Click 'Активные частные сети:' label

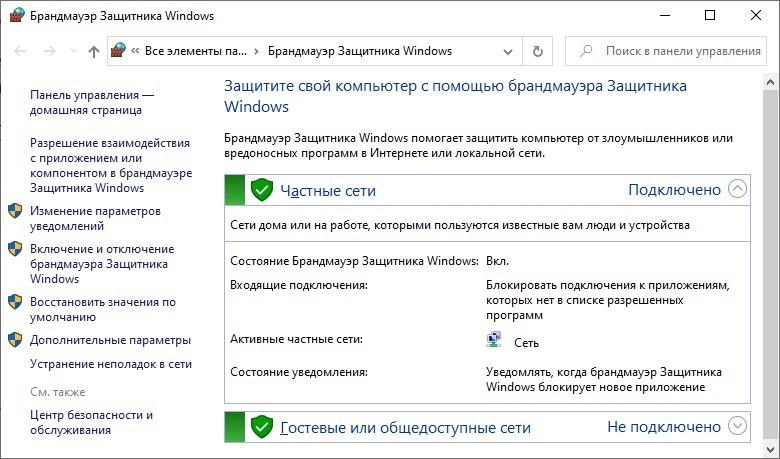[x=296, y=339]
